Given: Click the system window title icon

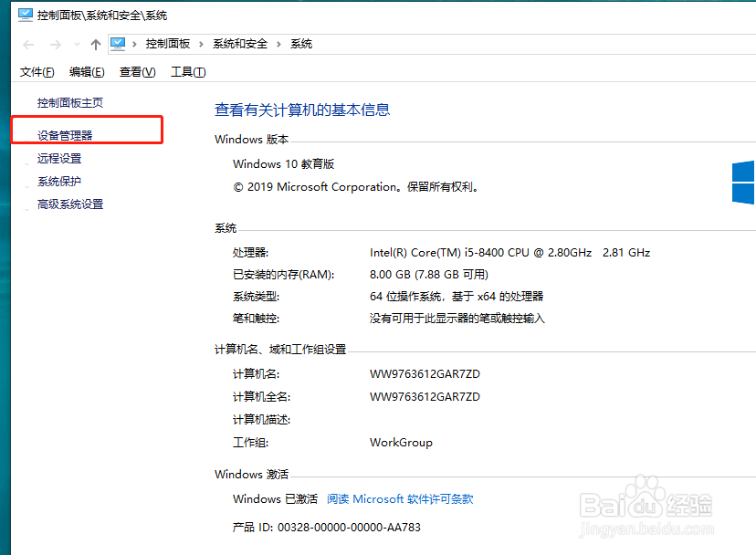Looking at the screenshot, I should point(26,15).
